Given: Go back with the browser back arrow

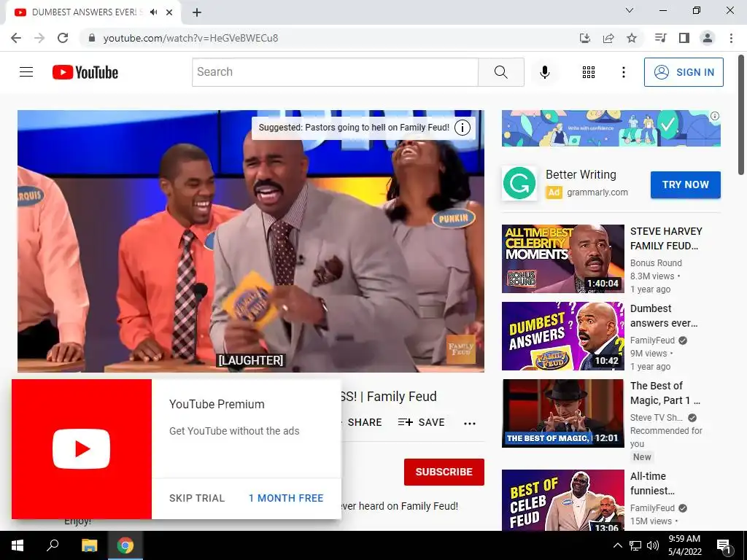Looking at the screenshot, I should pos(16,38).
